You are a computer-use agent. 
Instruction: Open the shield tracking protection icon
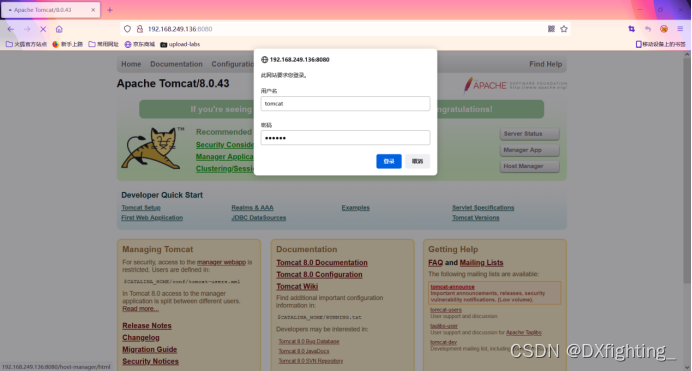pos(127,29)
